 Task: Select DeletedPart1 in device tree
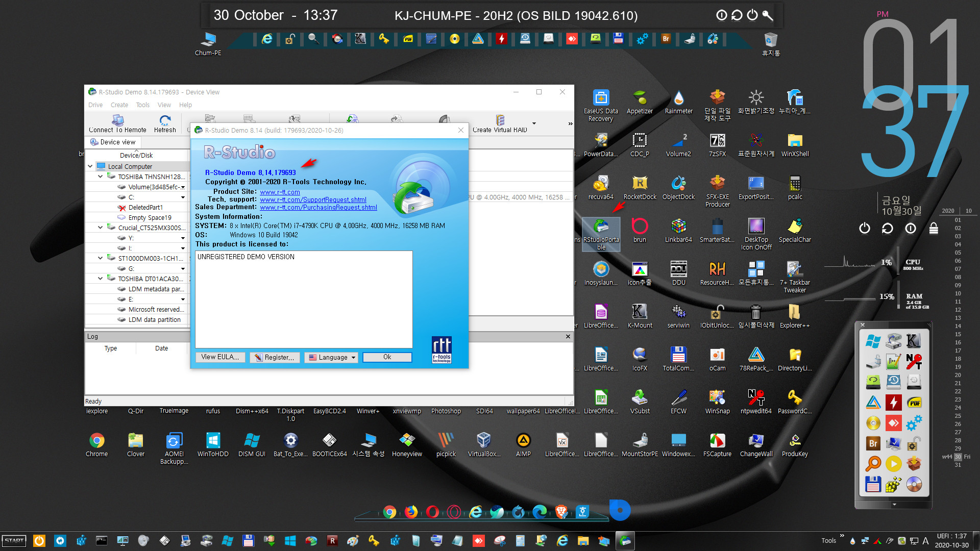(145, 208)
